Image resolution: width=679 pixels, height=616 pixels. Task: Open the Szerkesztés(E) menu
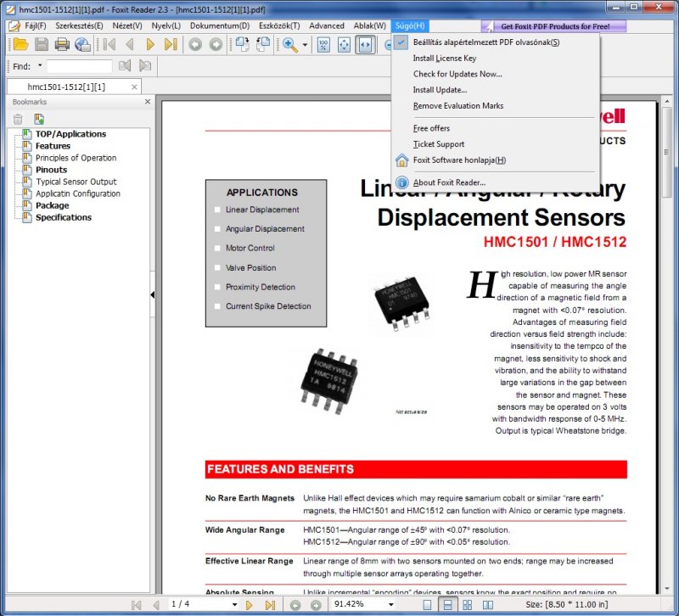(x=79, y=26)
